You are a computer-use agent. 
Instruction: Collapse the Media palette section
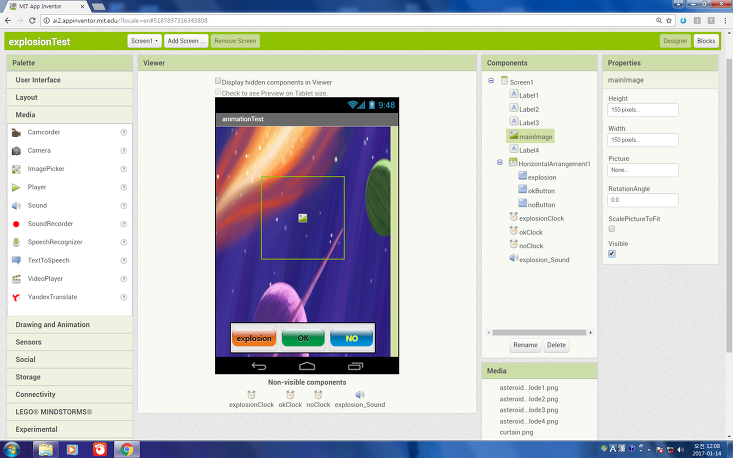coord(70,114)
